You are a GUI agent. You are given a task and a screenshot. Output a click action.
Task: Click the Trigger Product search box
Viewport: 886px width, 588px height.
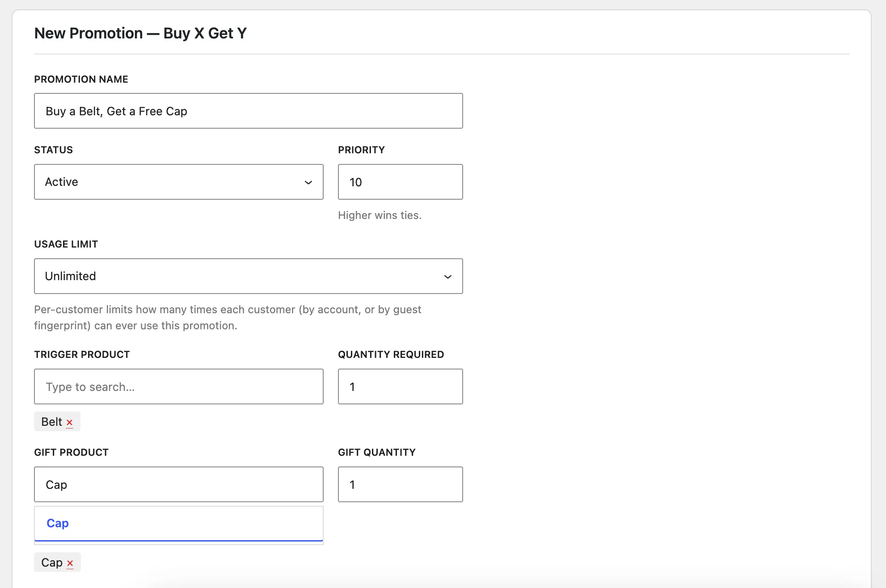pyautogui.click(x=179, y=386)
